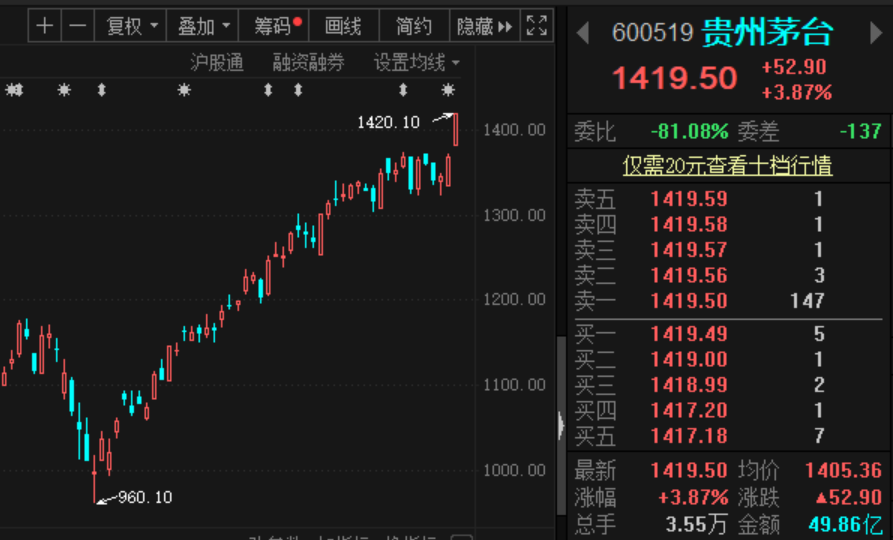The height and width of the screenshot is (540, 893).
Task: Click the star event marker above the latest candle
Action: pos(448,89)
